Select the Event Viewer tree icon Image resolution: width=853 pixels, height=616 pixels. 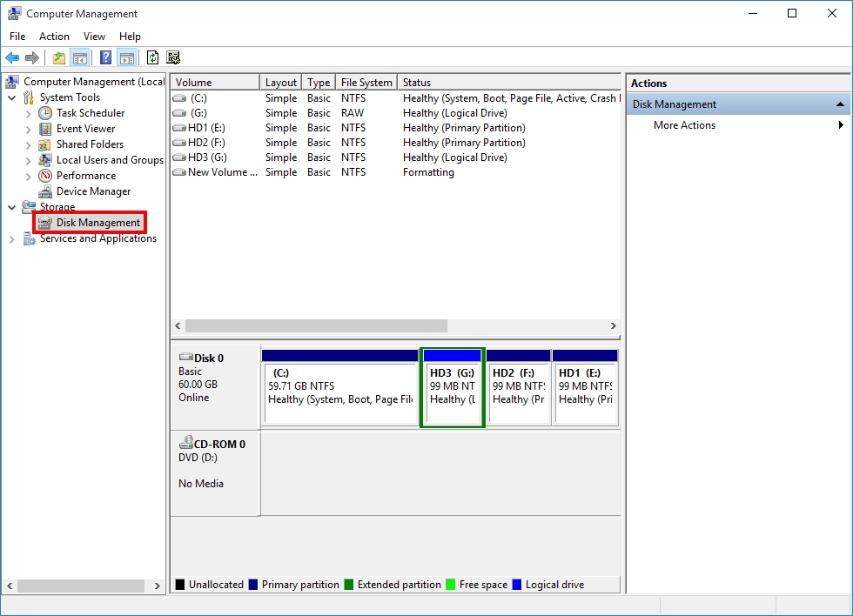tap(45, 129)
